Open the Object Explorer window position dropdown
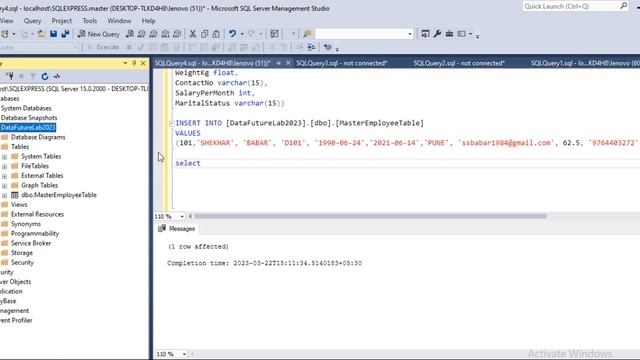 pyautogui.click(x=125, y=63)
